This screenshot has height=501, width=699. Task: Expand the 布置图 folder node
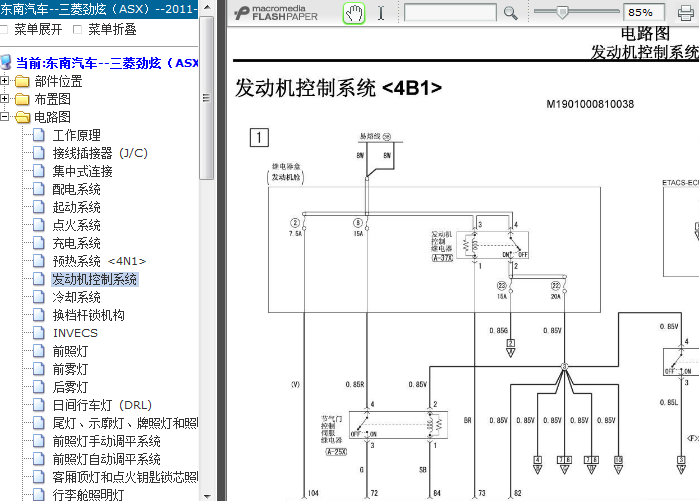[x=4, y=99]
